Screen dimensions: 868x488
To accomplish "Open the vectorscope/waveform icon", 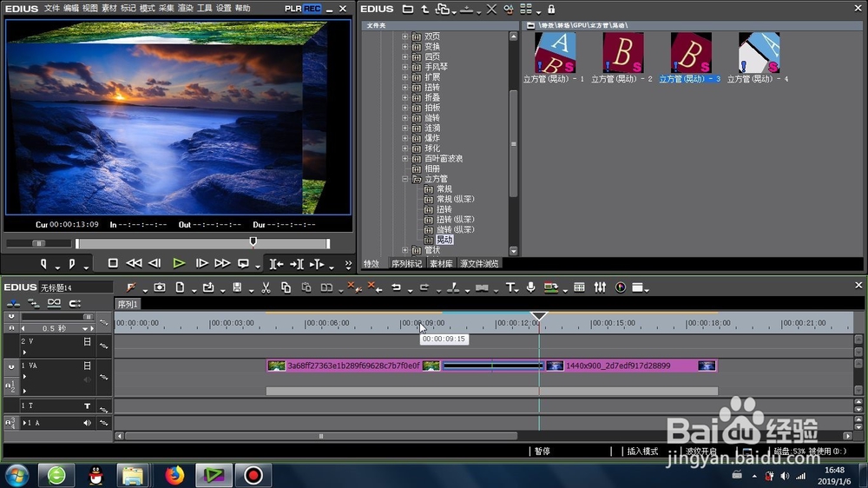I will tap(621, 287).
